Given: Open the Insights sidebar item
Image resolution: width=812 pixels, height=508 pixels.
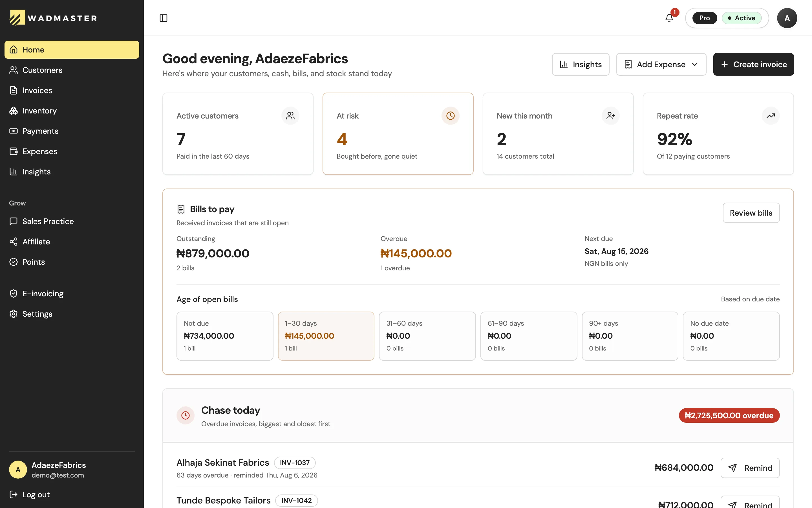Looking at the screenshot, I should pos(72,172).
